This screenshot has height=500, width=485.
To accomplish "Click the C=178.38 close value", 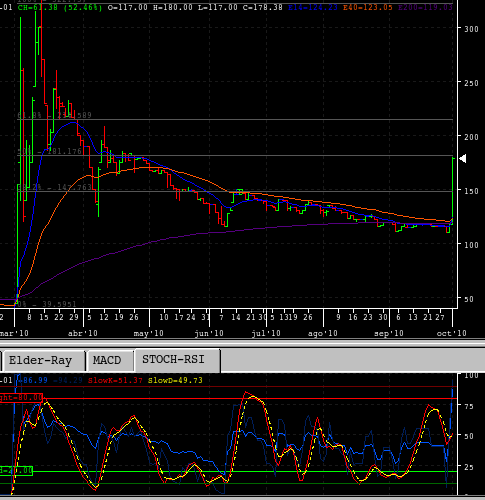I will coord(263,7).
